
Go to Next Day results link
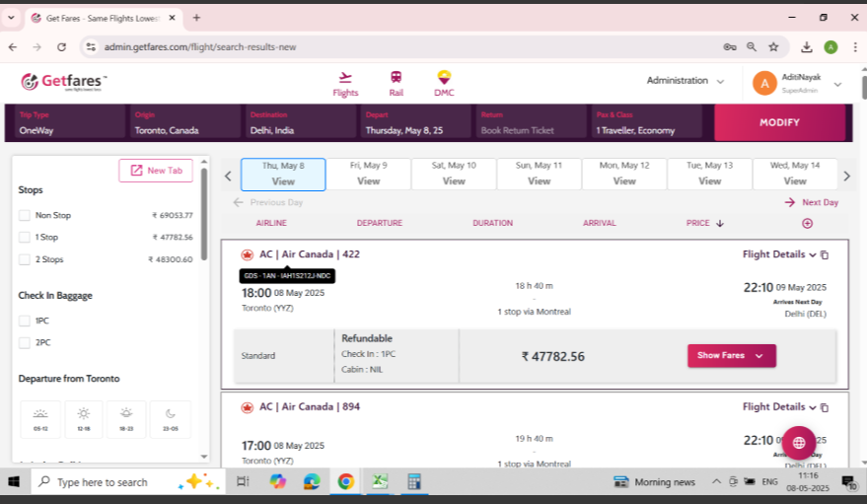click(812, 202)
